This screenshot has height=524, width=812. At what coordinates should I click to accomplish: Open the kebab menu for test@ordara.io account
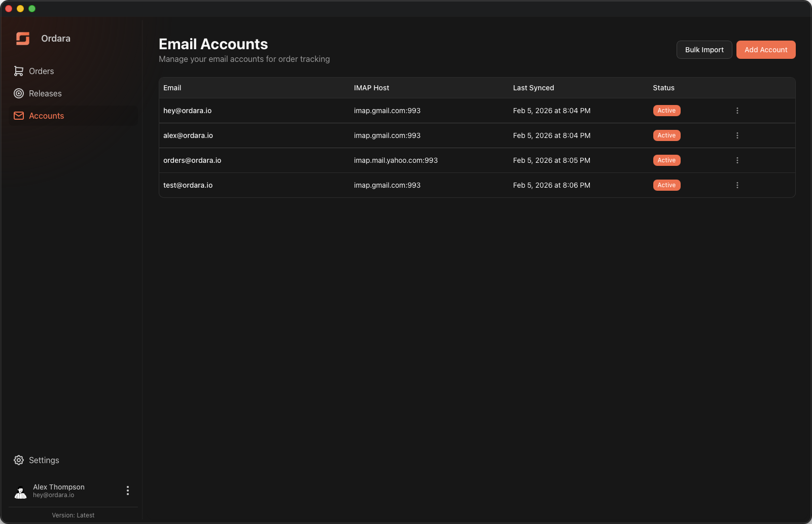click(737, 185)
